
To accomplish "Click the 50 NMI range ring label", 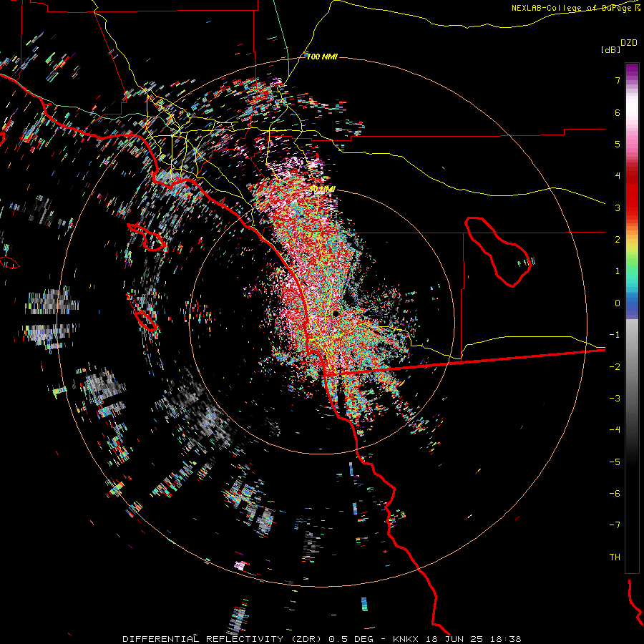I will click(x=321, y=190).
